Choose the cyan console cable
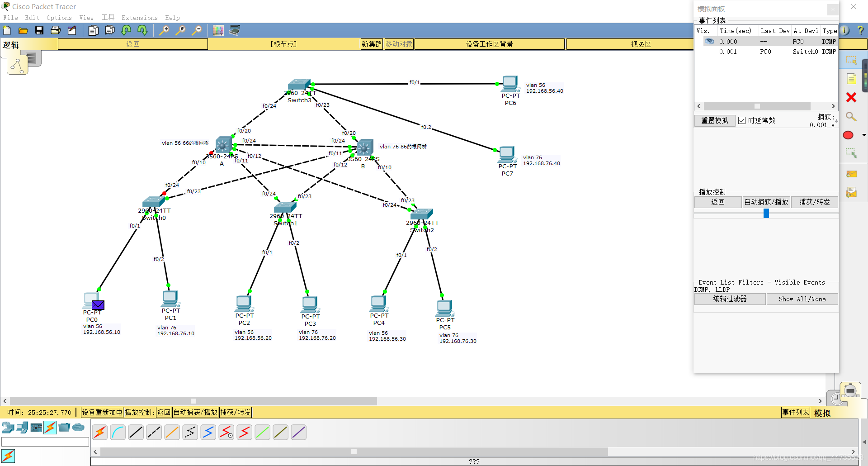This screenshot has width=868, height=466. (118, 433)
